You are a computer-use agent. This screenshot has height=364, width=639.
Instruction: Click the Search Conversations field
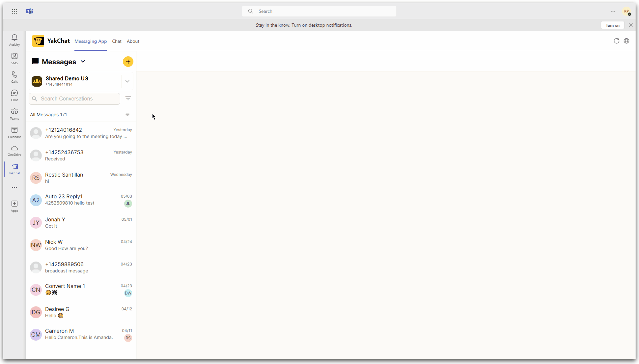74,99
